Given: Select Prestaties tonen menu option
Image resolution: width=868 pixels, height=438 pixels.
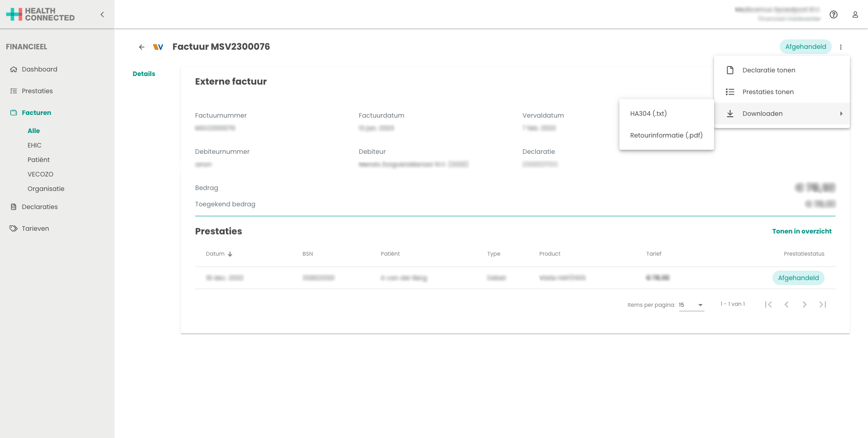Looking at the screenshot, I should (x=767, y=92).
